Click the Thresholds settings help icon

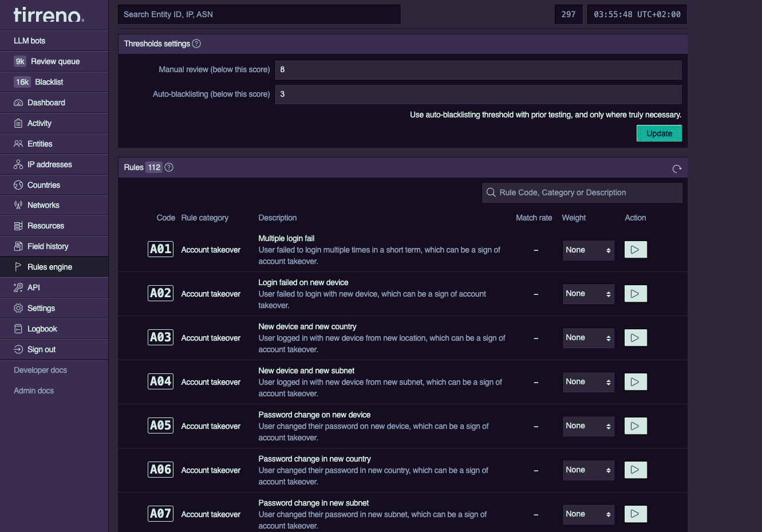(x=196, y=44)
